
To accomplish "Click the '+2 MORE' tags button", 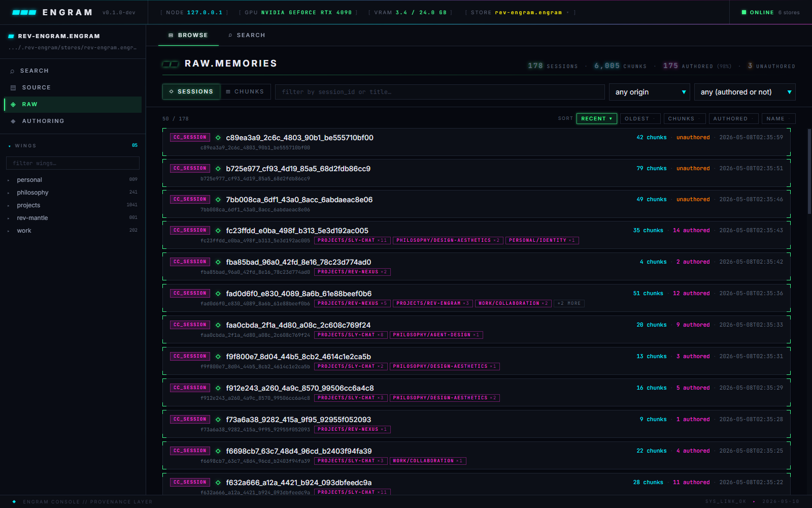I will pos(569,303).
